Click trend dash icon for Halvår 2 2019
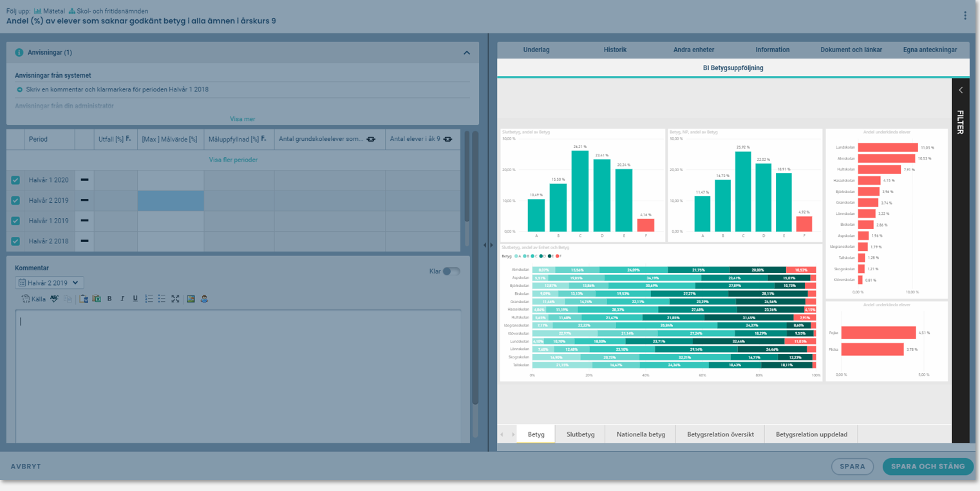The image size is (980, 491). pyautogui.click(x=84, y=201)
